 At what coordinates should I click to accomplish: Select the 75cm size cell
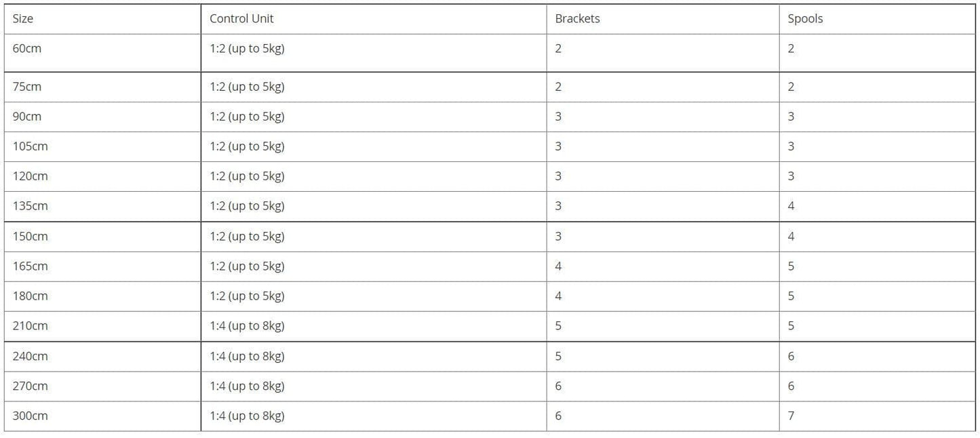(27, 87)
